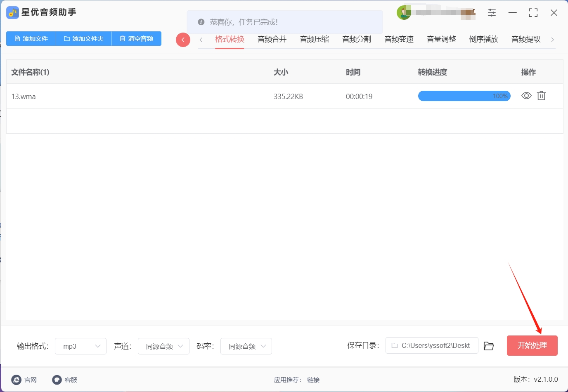This screenshot has width=568, height=392.
Task: Preview 13.wma with the eye icon
Action: 526,96
